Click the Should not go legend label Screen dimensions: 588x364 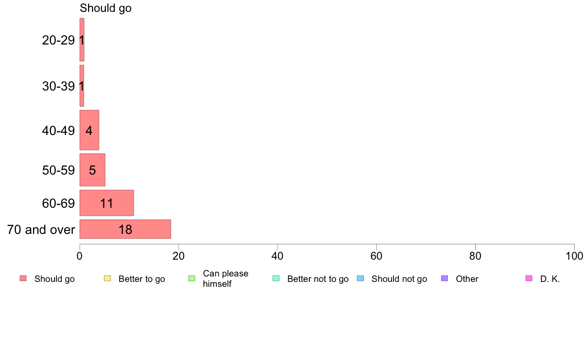pyautogui.click(x=399, y=279)
